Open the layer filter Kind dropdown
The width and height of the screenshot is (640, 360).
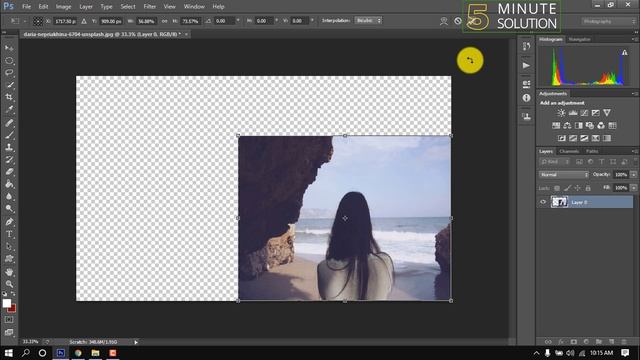point(554,162)
